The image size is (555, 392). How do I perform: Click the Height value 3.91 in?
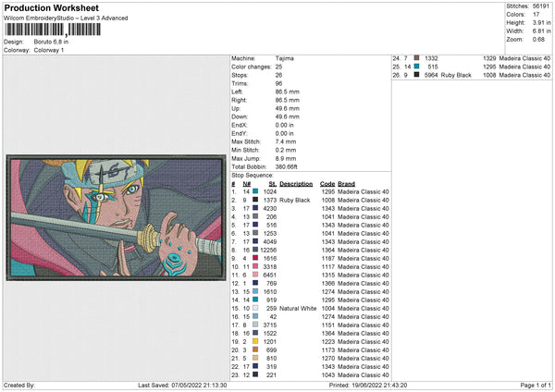[541, 22]
